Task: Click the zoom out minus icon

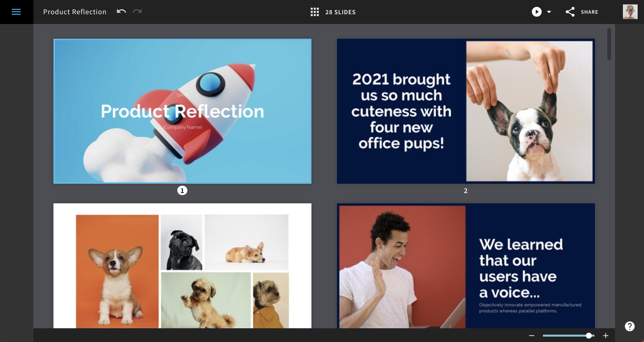Action: [532, 336]
